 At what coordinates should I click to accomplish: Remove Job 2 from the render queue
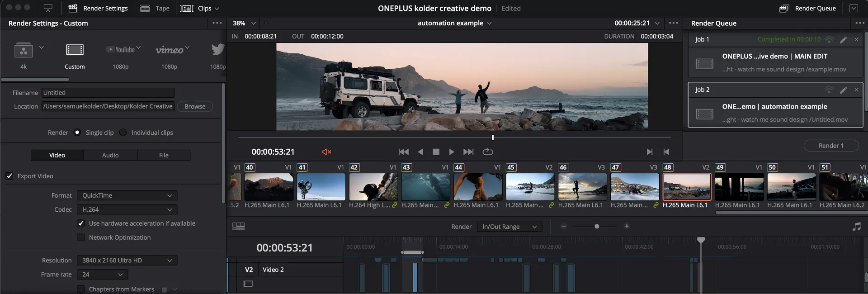[856, 90]
